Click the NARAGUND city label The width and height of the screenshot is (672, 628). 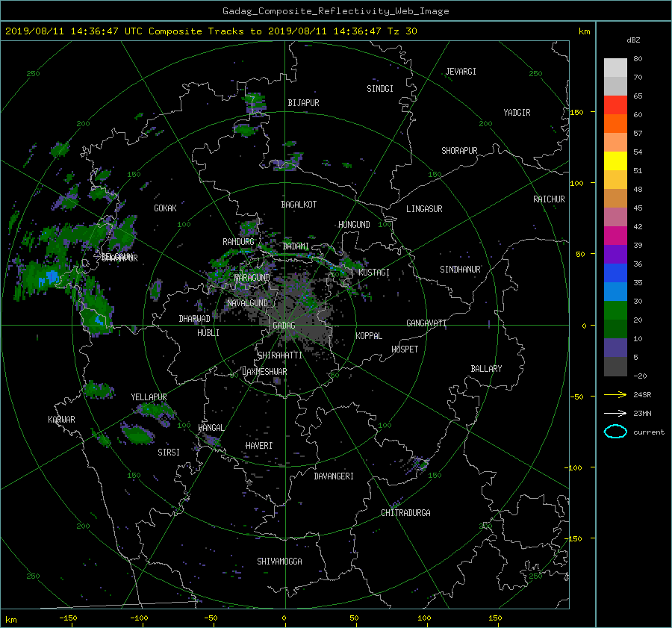tap(252, 278)
